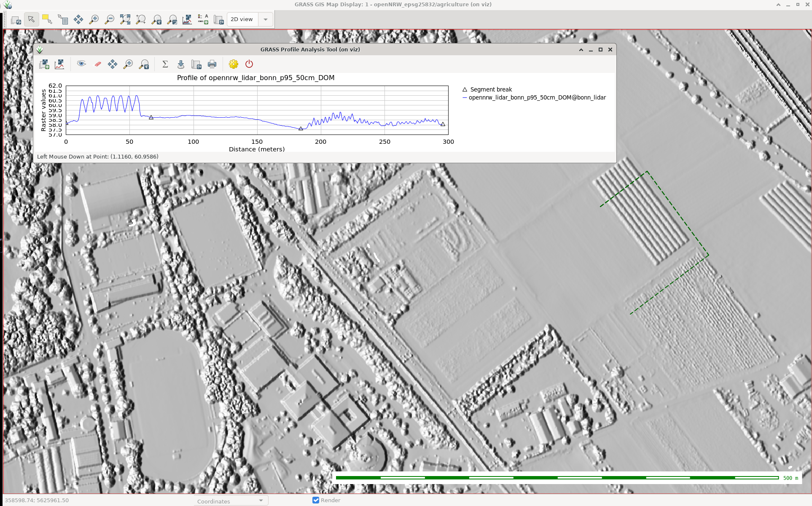Erase profile with the eraser icon
Viewport: 812px width, 506px height.
click(97, 64)
